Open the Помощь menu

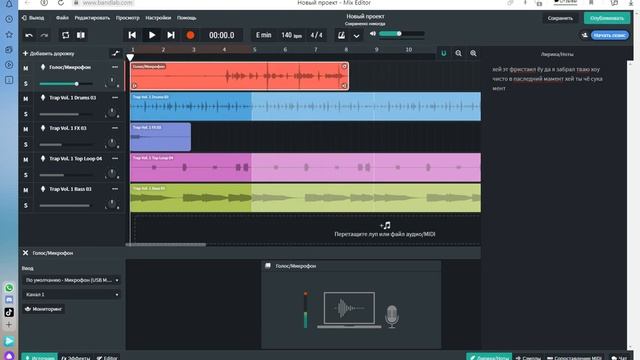186,18
